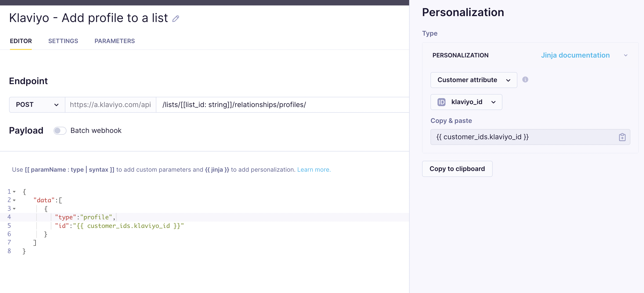
Task: Click the "id" line in the payload editor
Action: pos(119,226)
